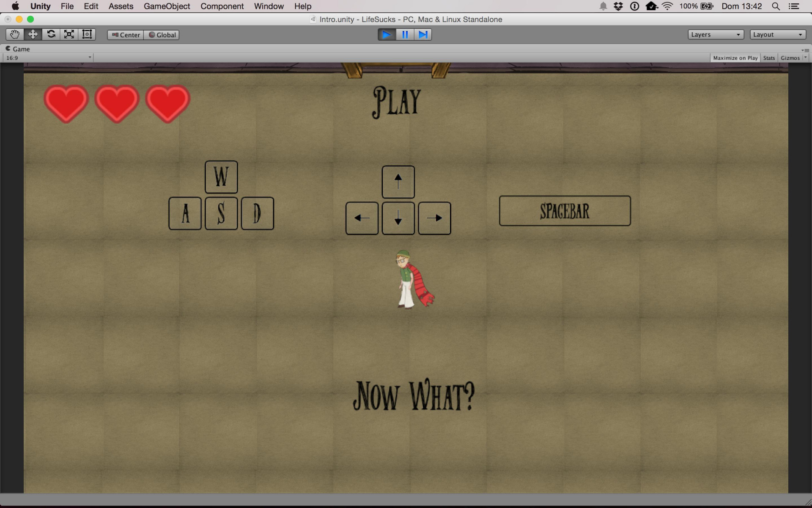This screenshot has width=812, height=508.
Task: Toggle the Global handle rotation button
Action: point(162,35)
